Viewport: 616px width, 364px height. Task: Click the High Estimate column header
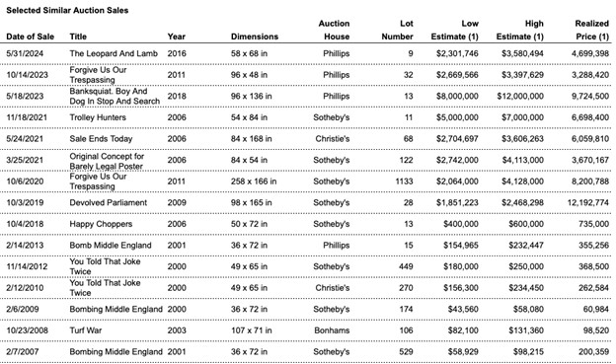519,30
